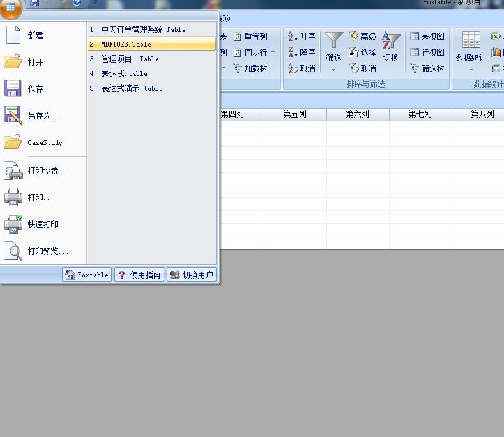Sort ascending with the 升序 button
Screen dimensions: 504x437
tap(302, 37)
